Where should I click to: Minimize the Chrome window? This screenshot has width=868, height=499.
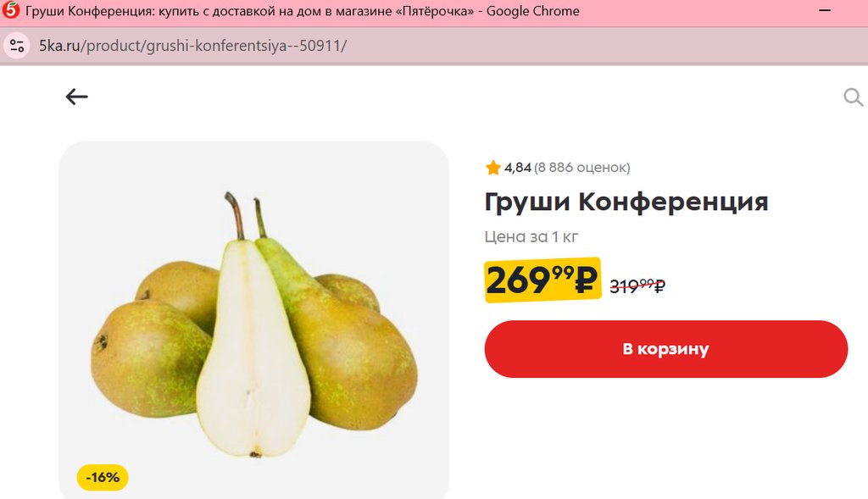pyautogui.click(x=824, y=10)
